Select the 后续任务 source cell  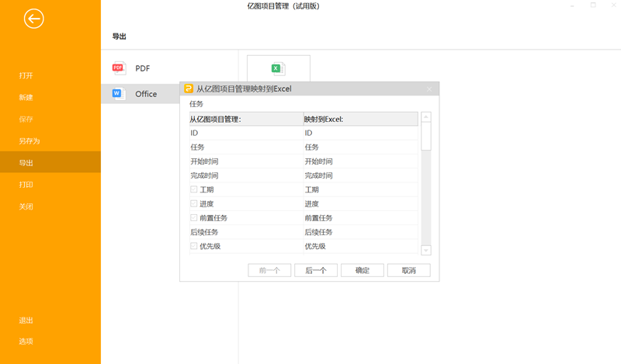point(246,232)
